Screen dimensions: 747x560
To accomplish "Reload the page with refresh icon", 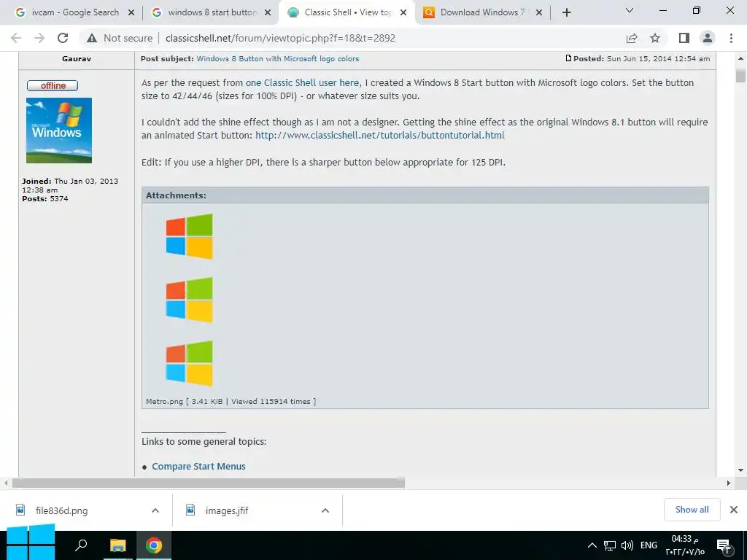I will tap(63, 38).
